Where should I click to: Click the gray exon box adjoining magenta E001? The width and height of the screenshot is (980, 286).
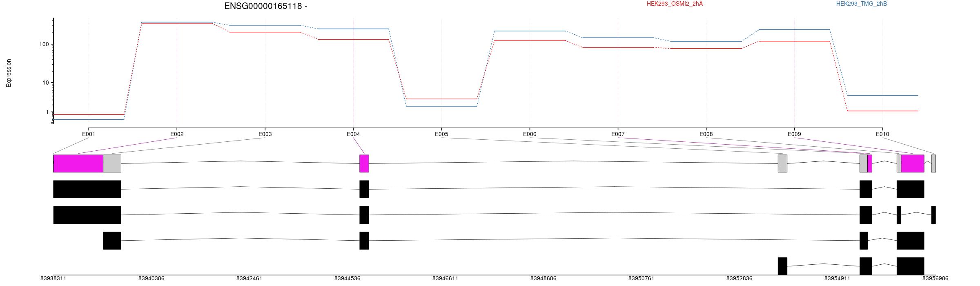[x=112, y=163]
